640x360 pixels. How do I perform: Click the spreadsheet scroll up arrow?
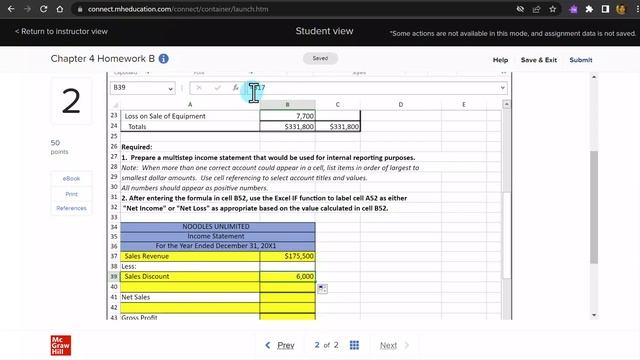507,104
